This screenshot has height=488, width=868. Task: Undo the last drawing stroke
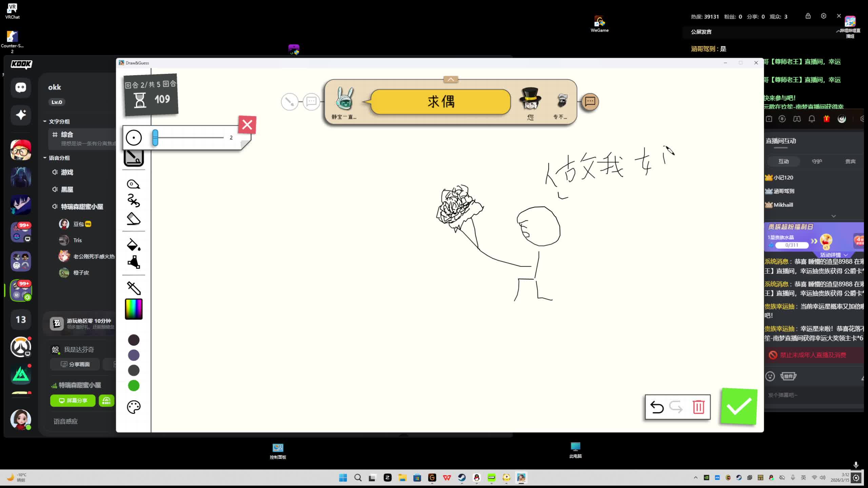tap(657, 407)
